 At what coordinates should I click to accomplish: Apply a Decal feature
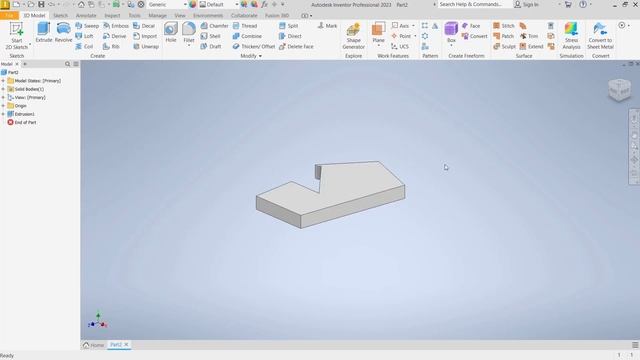[x=144, y=26]
